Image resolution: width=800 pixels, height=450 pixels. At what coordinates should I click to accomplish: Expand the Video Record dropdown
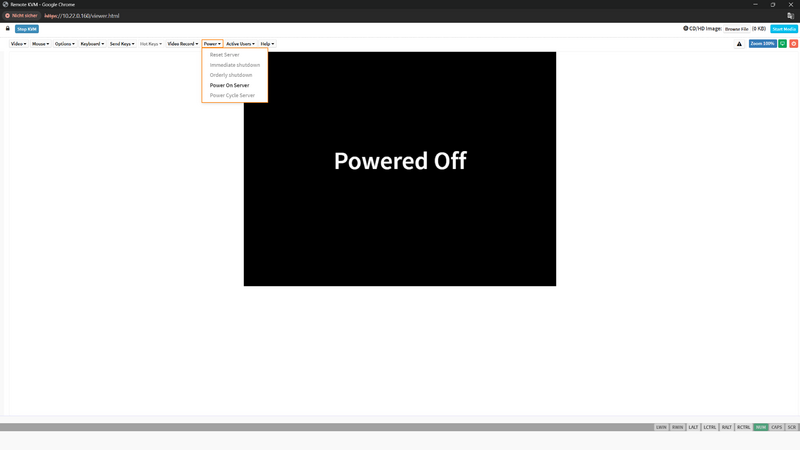[183, 44]
